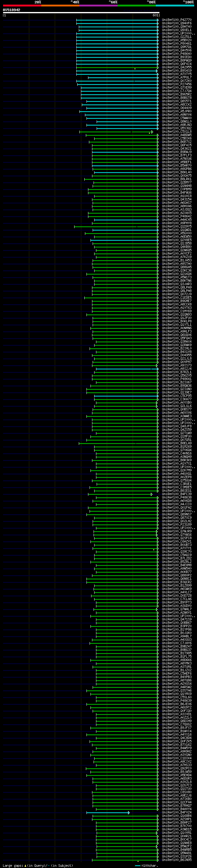Select UniRef100_P80461 label
The width and height of the screenshot is (197, 868).
point(176,43)
